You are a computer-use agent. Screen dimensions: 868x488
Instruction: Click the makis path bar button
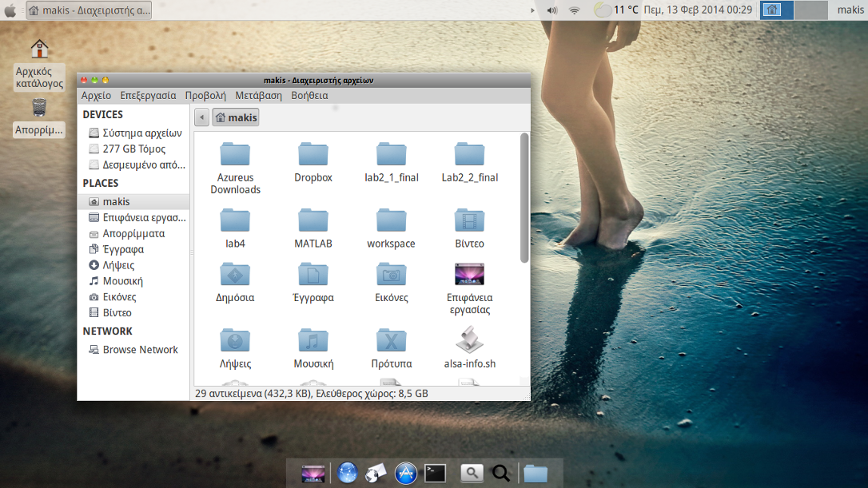[236, 117]
